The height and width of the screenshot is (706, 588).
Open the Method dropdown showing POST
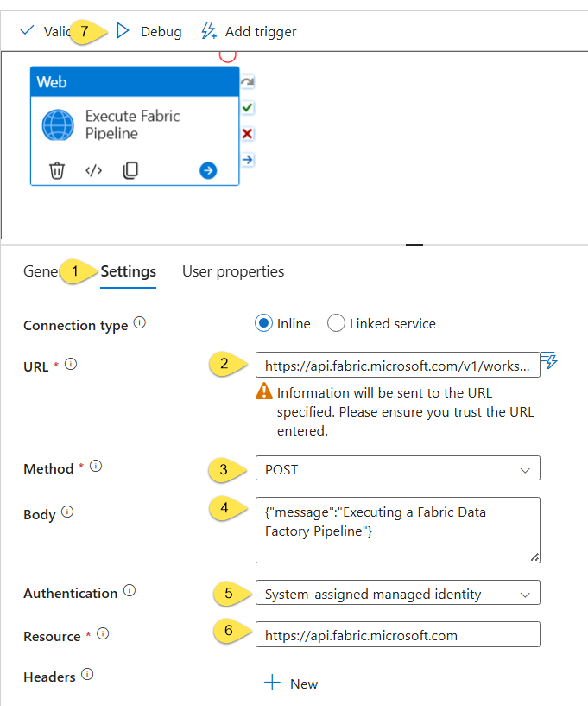(398, 468)
